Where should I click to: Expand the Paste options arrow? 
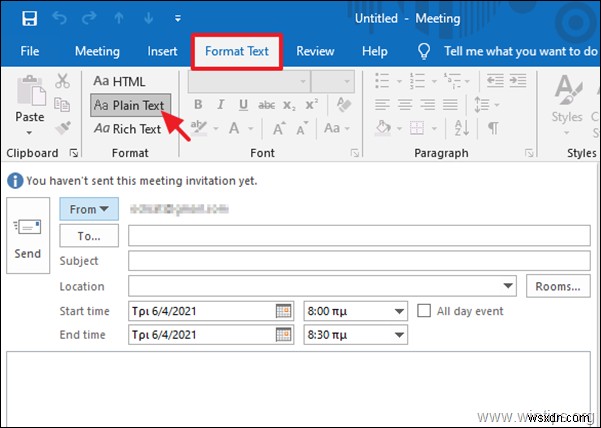[30, 133]
